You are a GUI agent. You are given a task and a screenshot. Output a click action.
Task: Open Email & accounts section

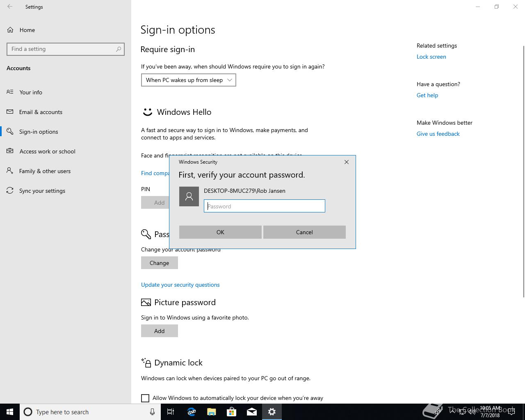[41, 112]
